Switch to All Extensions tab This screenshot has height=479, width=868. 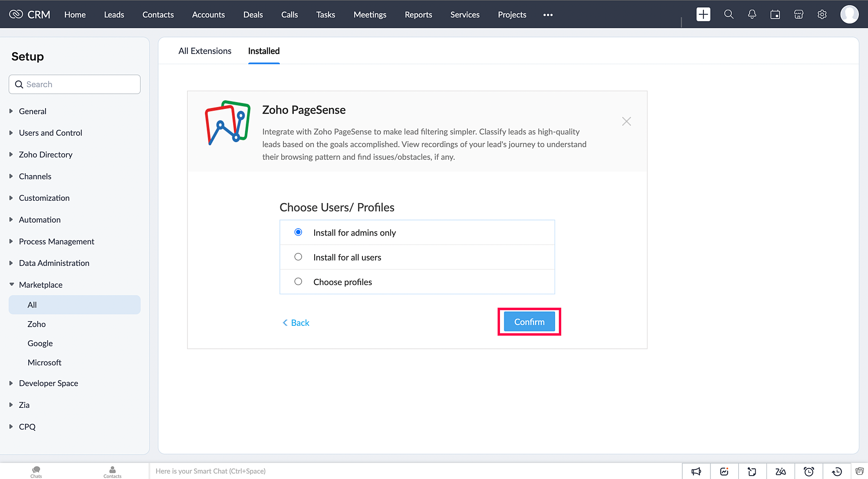coord(205,51)
